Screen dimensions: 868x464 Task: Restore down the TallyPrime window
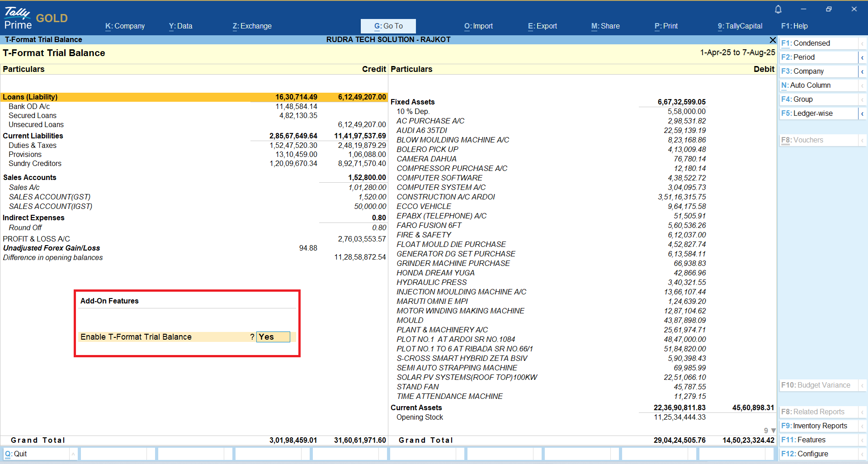828,9
